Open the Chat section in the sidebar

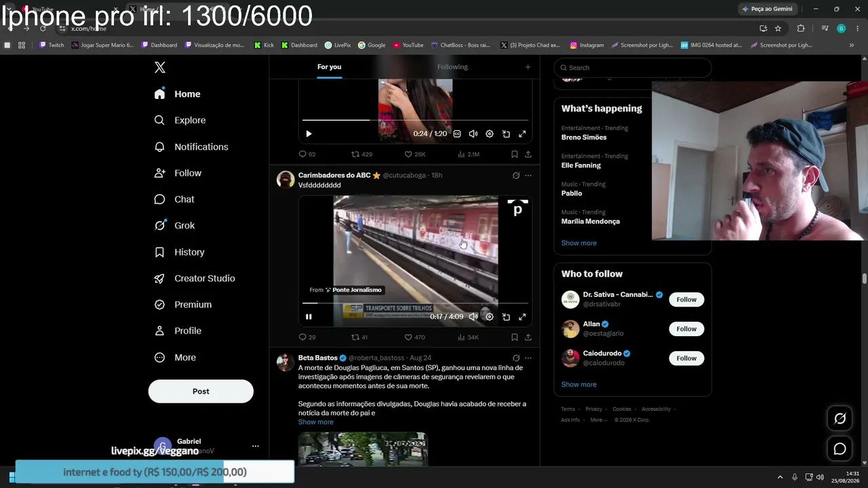174,199
